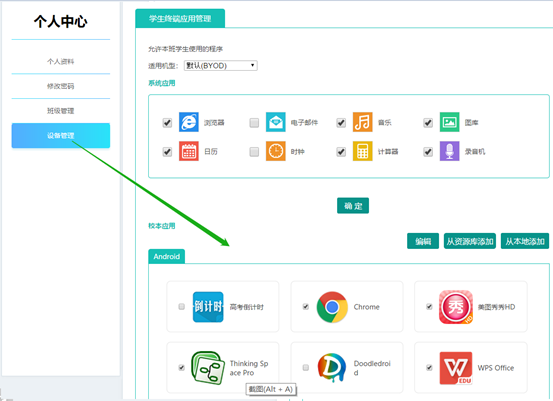This screenshot has width=553, height=401.
Task: Click the Chrome app icon
Action: [x=332, y=307]
